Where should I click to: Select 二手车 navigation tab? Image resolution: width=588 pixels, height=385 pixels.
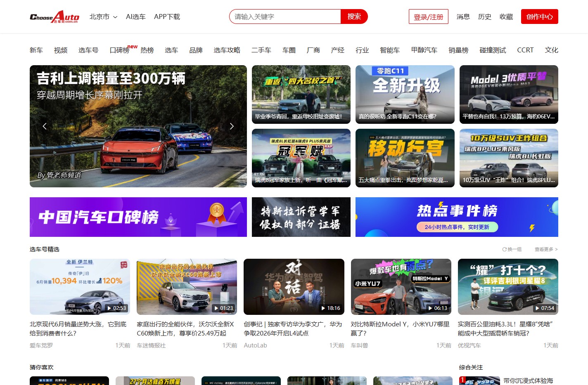tap(261, 50)
